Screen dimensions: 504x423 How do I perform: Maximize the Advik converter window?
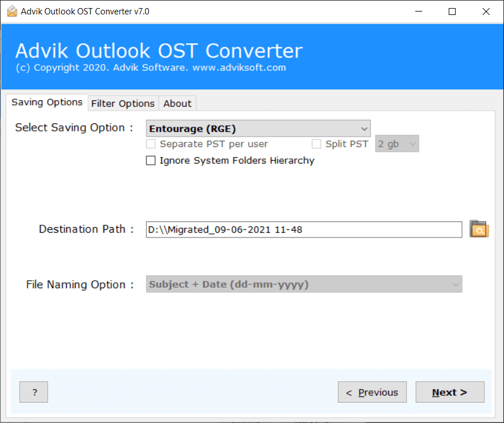tap(452, 12)
